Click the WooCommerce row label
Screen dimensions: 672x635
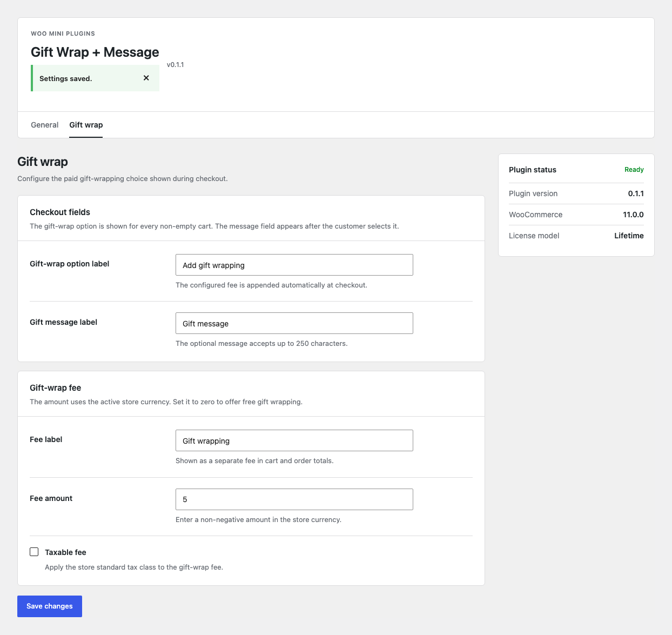click(535, 215)
